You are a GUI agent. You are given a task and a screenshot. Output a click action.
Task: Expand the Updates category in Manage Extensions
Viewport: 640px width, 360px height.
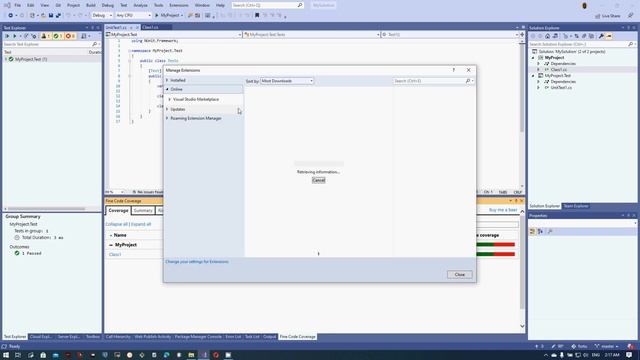(x=167, y=109)
